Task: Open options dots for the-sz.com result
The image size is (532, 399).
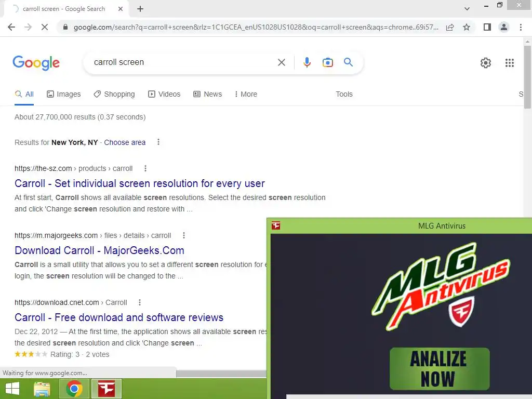Action: [145, 168]
